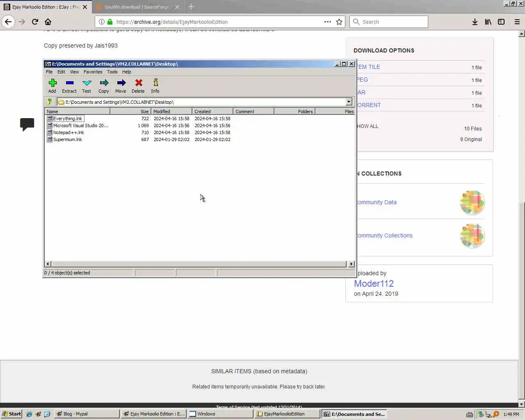Select the Supermium.lnk file icon
Screen dimensions: 525x420
[x=50, y=139]
